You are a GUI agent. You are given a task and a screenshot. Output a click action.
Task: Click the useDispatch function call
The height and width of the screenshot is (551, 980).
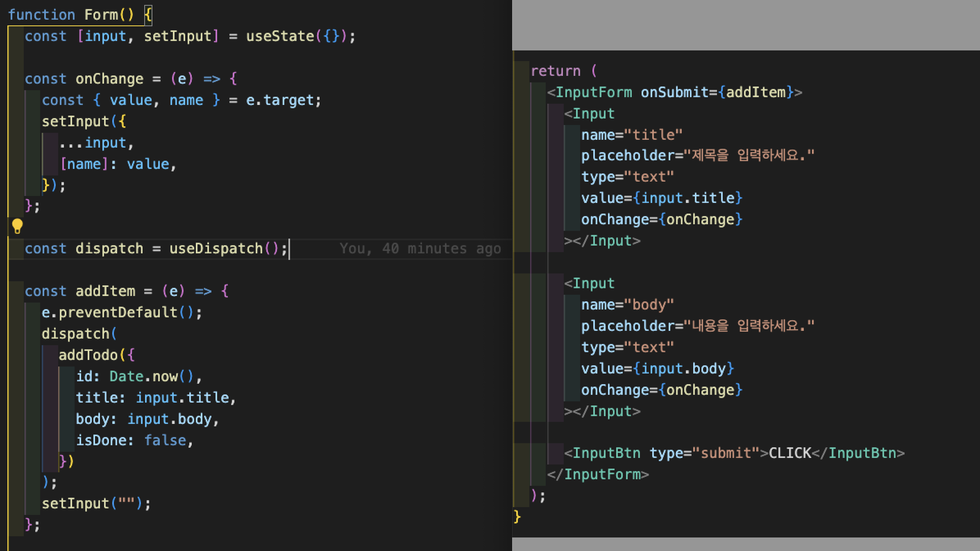coord(216,248)
